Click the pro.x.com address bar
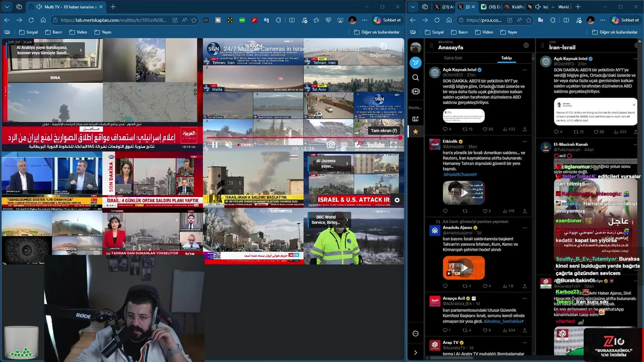The image size is (644, 362). 484,20
